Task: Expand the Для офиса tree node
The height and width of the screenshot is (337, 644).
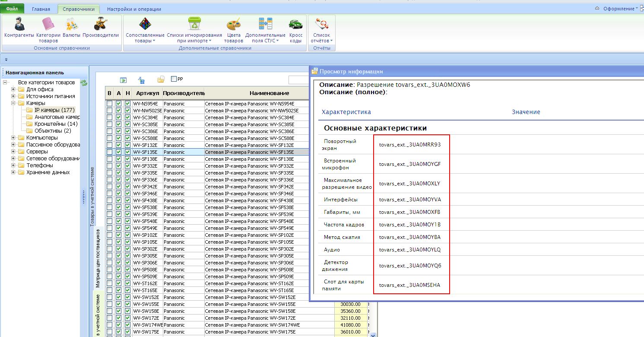Action: click(x=13, y=89)
